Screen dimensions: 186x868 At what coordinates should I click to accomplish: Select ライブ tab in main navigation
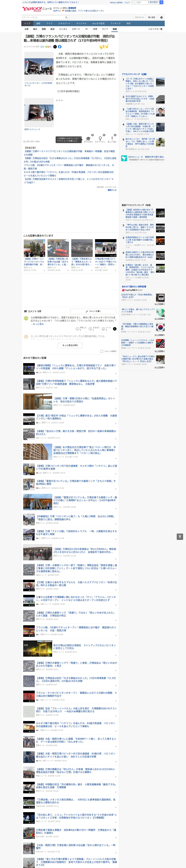coord(49,24)
